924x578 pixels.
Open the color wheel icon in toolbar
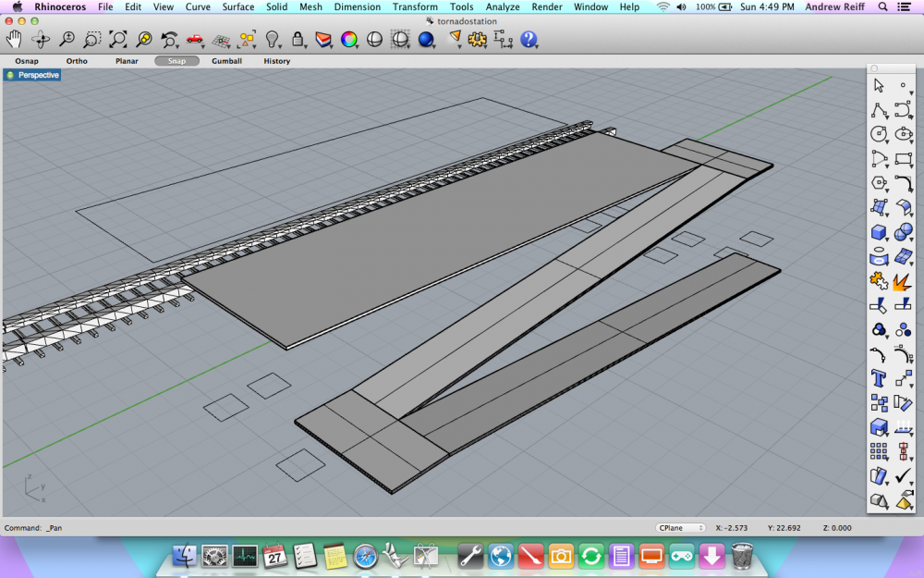348,40
